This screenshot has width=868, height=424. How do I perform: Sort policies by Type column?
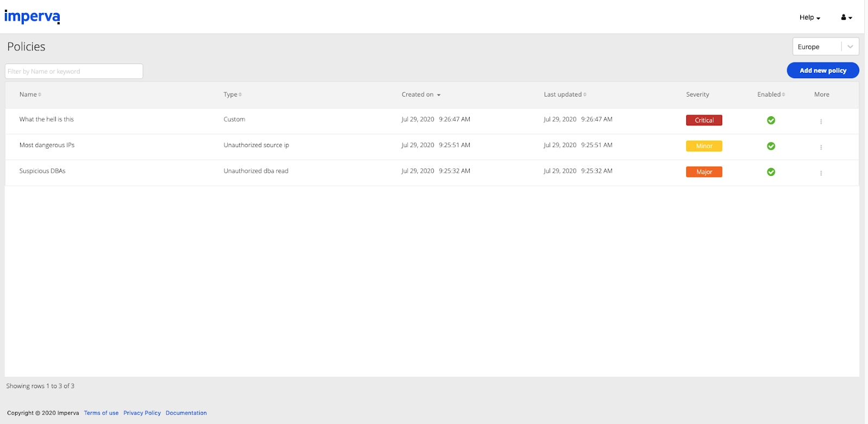point(233,94)
